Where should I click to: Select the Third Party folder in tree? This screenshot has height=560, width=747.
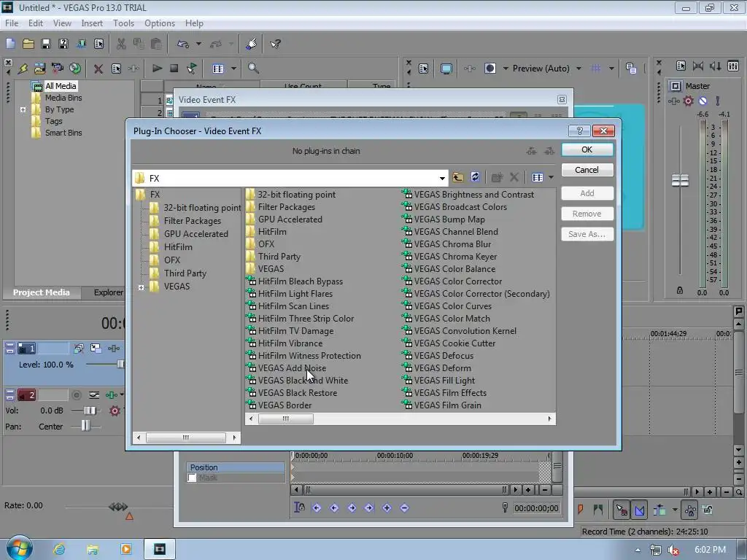(x=185, y=273)
